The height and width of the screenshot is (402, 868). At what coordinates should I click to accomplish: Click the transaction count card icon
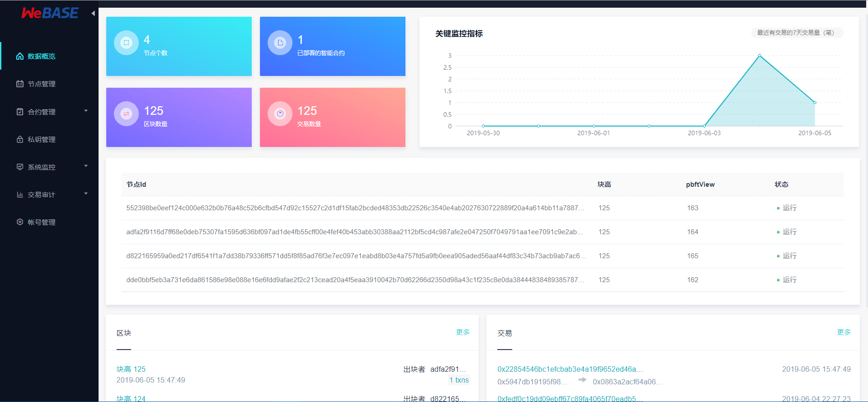coord(280,114)
